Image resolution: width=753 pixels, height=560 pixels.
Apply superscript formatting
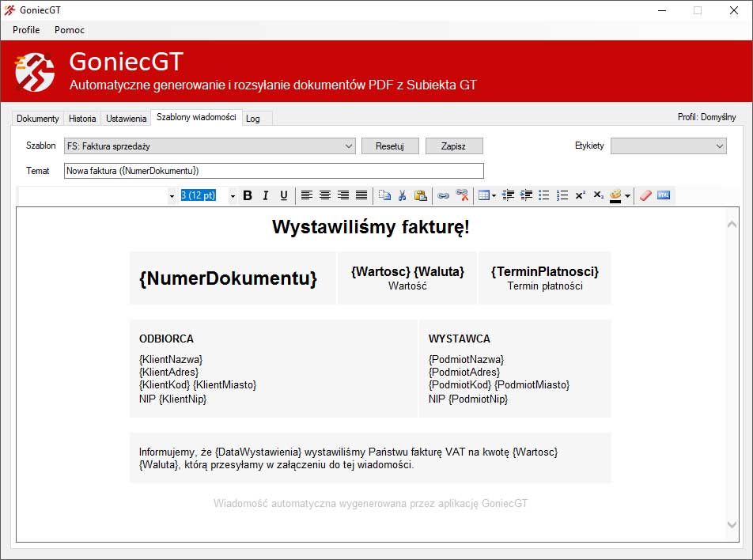[581, 195]
